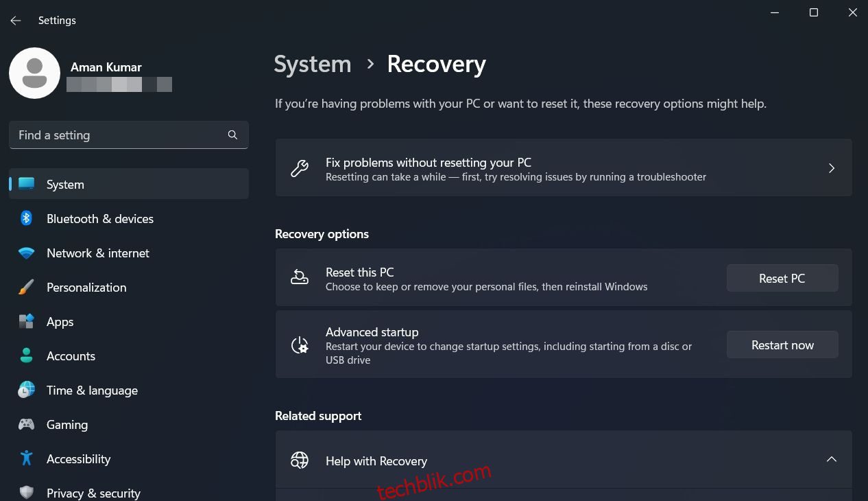Click the back arrow in Settings
The image size is (868, 501).
click(16, 21)
